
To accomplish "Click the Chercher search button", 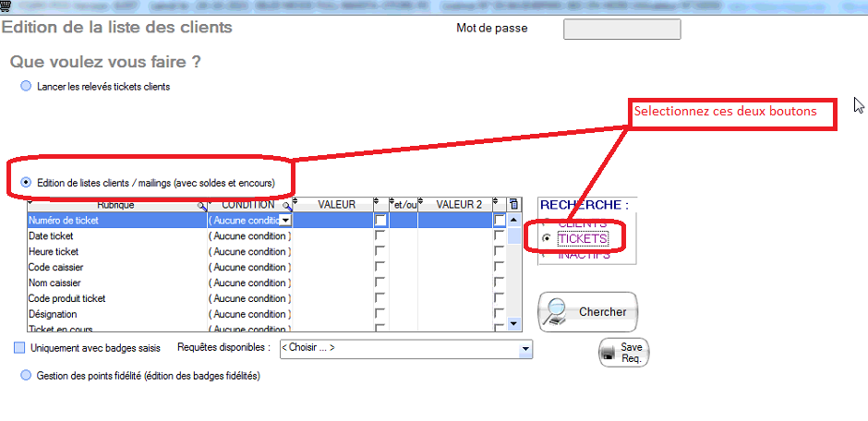I will point(588,312).
